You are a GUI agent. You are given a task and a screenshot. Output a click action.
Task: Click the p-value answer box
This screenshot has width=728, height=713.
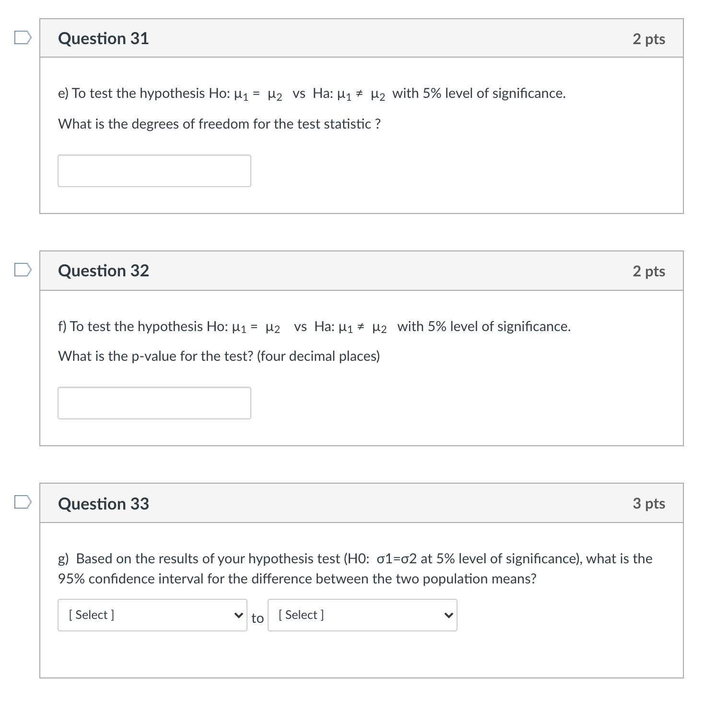click(x=154, y=403)
